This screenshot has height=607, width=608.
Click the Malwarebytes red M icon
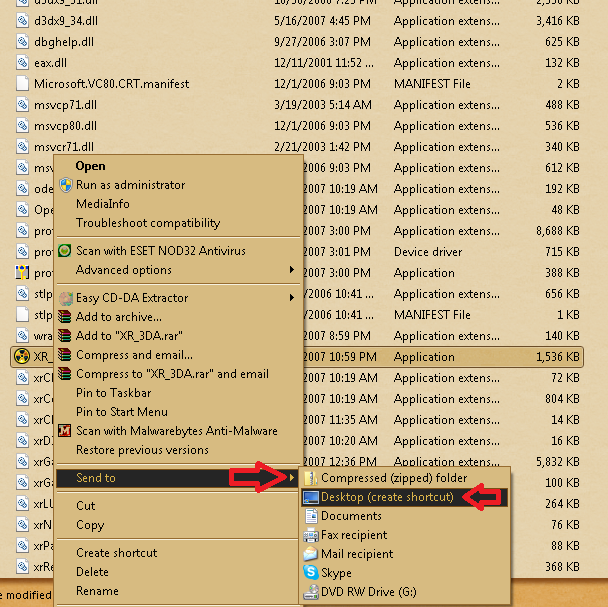coord(65,431)
